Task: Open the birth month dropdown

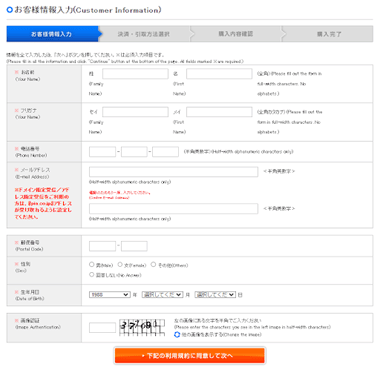Action: (x=162, y=295)
